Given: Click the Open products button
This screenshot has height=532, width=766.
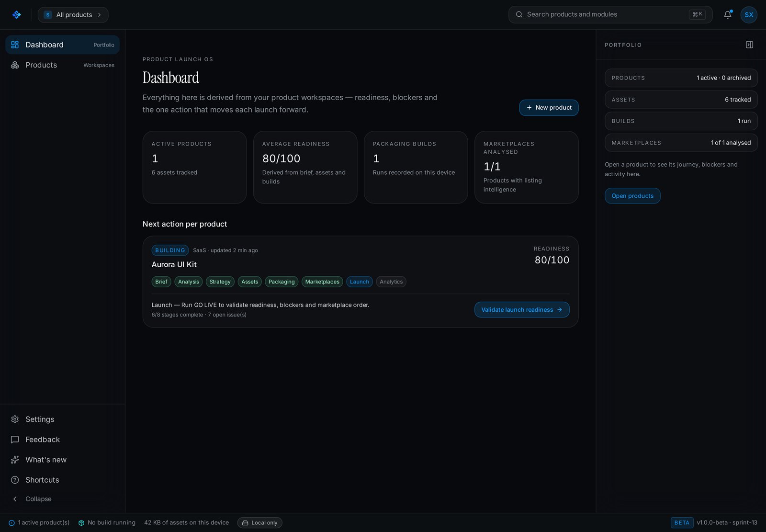Looking at the screenshot, I should click(632, 196).
